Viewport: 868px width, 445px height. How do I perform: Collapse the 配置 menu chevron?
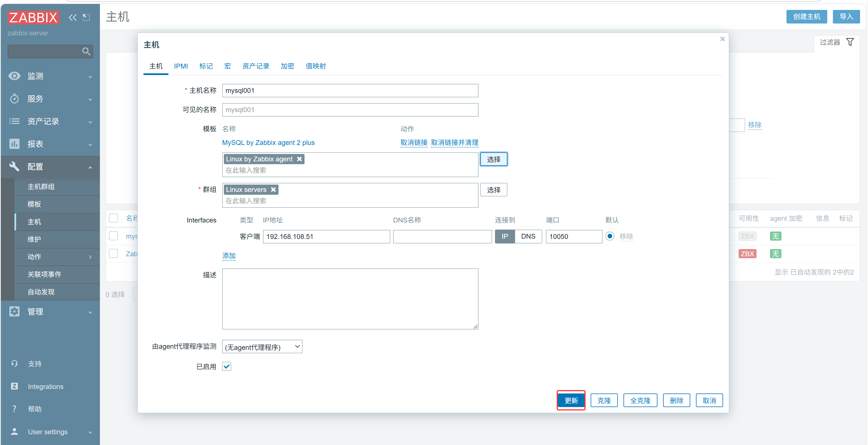(x=90, y=167)
